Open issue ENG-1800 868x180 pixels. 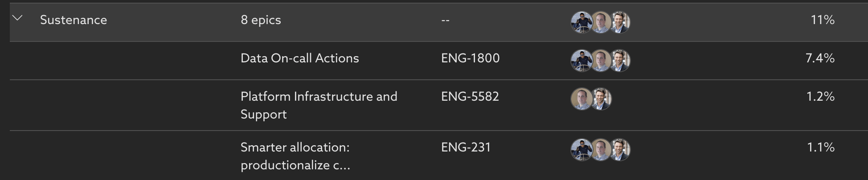tap(470, 58)
